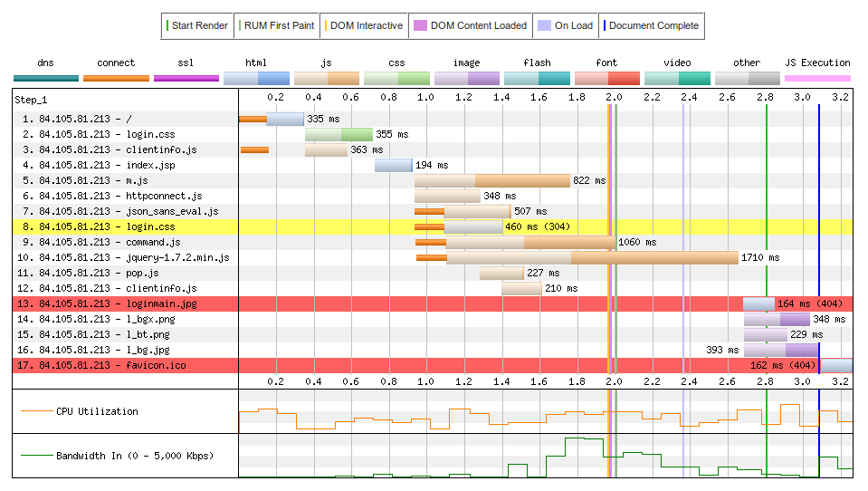
Task: Click the Document Complete legend entry
Action: point(652,25)
